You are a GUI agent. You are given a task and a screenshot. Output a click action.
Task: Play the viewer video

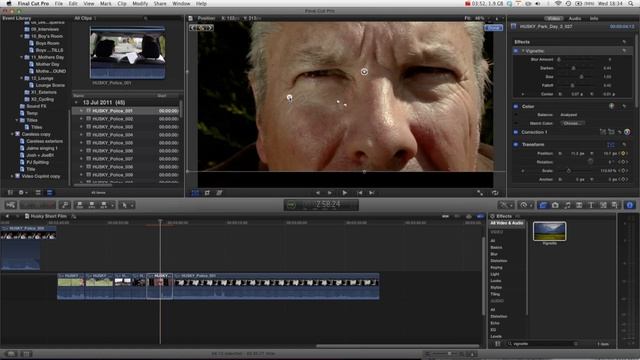pos(344,193)
